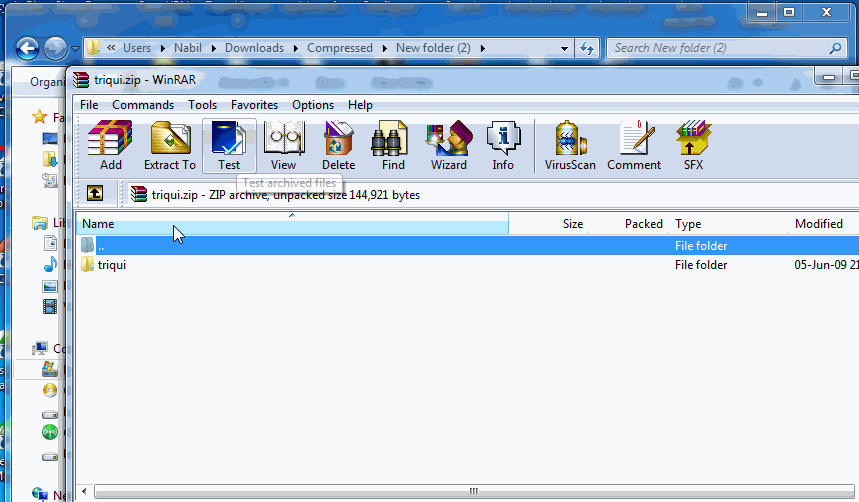Expand the arrow after Compressed in address bar
The image size is (859, 502).
385,48
